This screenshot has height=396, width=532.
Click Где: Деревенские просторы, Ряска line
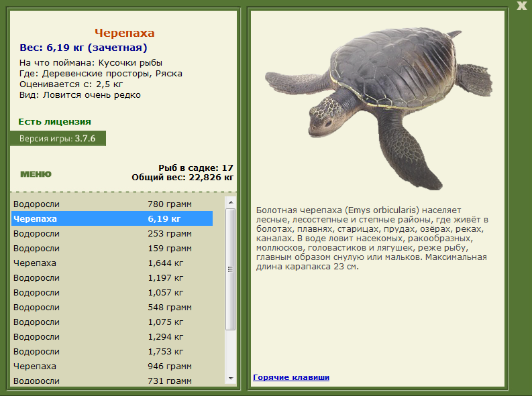point(101,74)
